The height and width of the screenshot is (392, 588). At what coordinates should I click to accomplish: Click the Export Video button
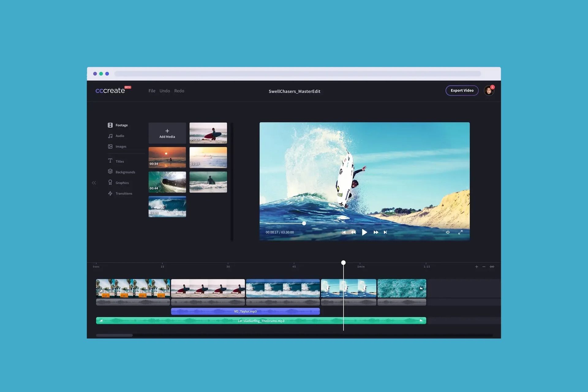coord(462,90)
